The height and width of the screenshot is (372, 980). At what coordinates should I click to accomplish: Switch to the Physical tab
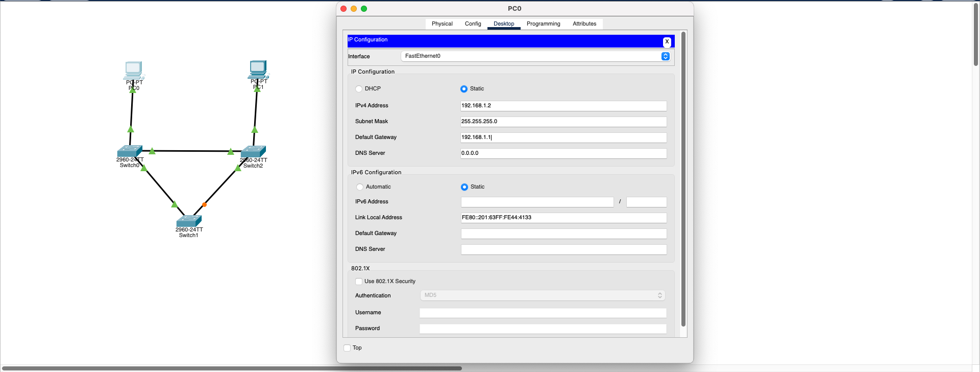tap(442, 24)
